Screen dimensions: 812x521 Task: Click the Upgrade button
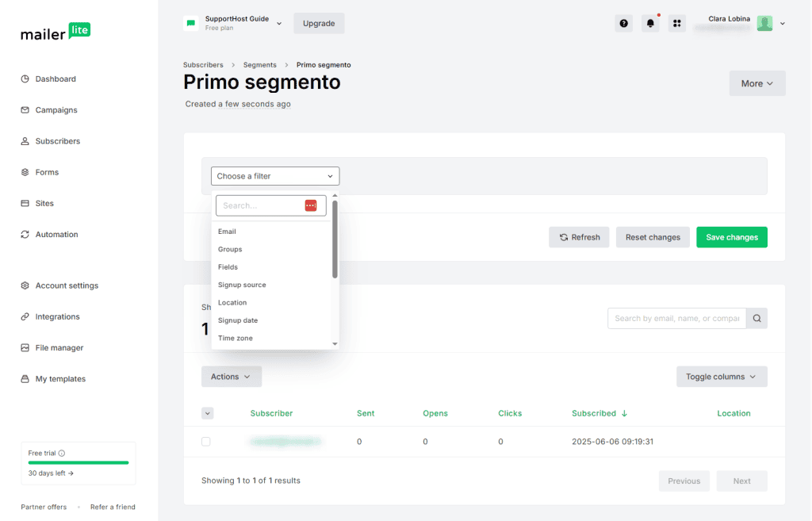click(319, 23)
